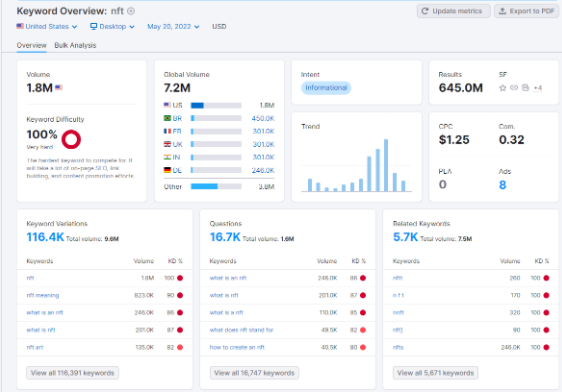Open 'what does nft stand for' link
562x392 pixels.
241,330
